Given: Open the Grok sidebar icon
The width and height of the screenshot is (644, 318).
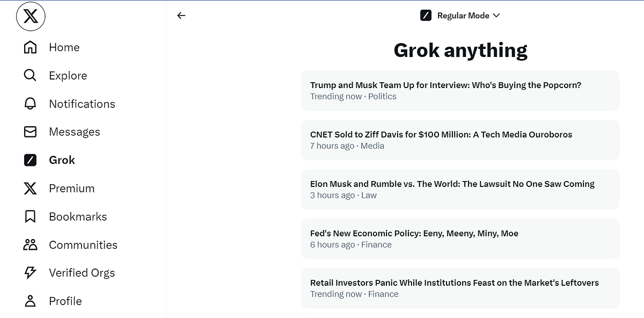Looking at the screenshot, I should coord(30,160).
